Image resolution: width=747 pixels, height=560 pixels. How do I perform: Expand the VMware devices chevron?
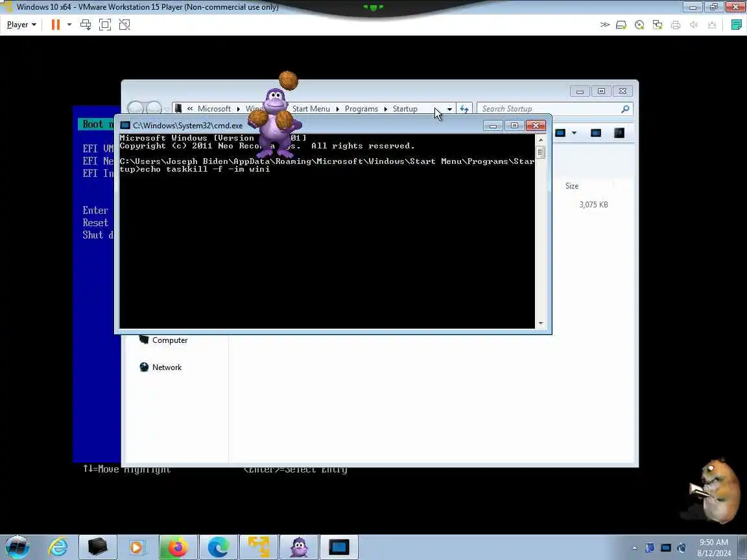pos(604,25)
